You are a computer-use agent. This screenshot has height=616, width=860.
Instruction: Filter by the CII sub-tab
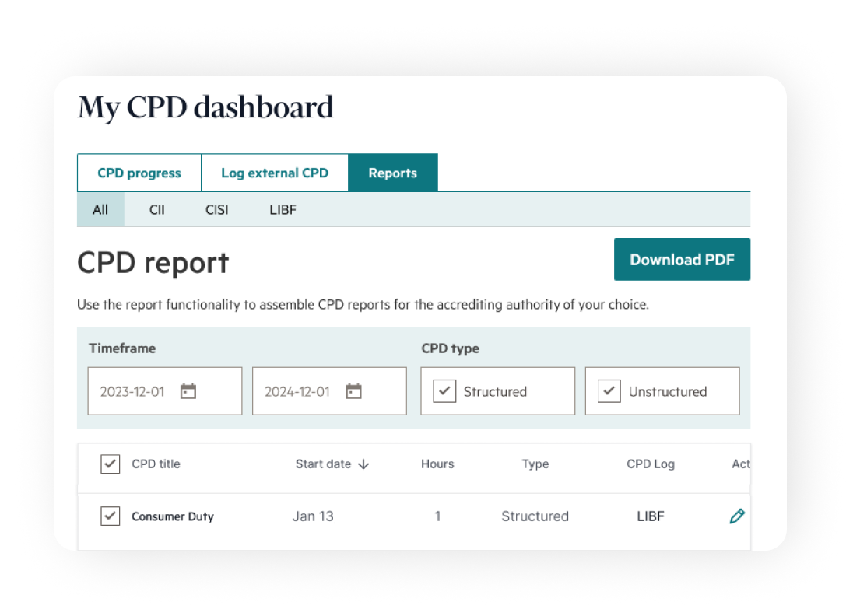[x=156, y=210]
